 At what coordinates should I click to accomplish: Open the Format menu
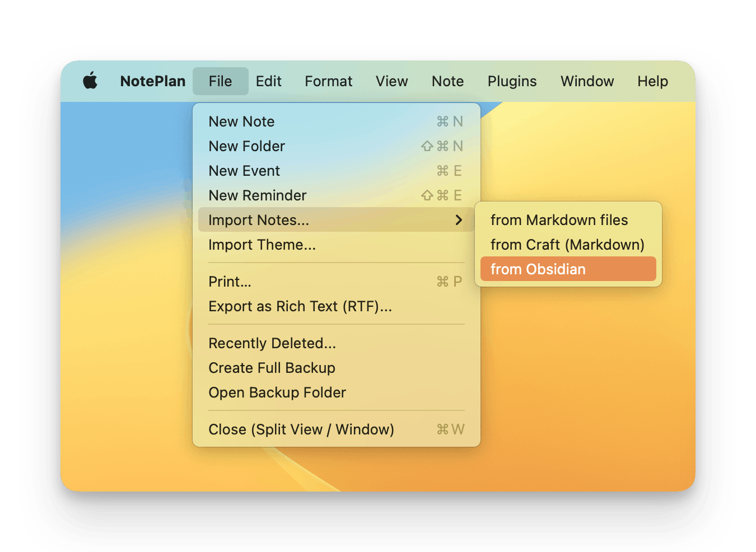tap(329, 81)
